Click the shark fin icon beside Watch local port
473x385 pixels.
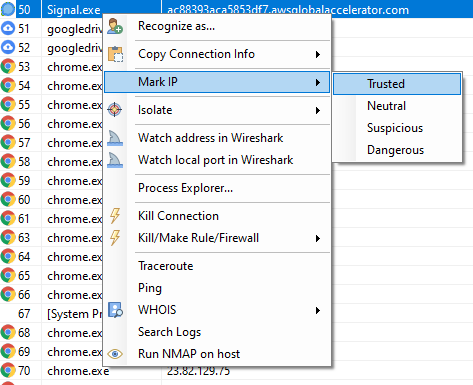click(115, 160)
